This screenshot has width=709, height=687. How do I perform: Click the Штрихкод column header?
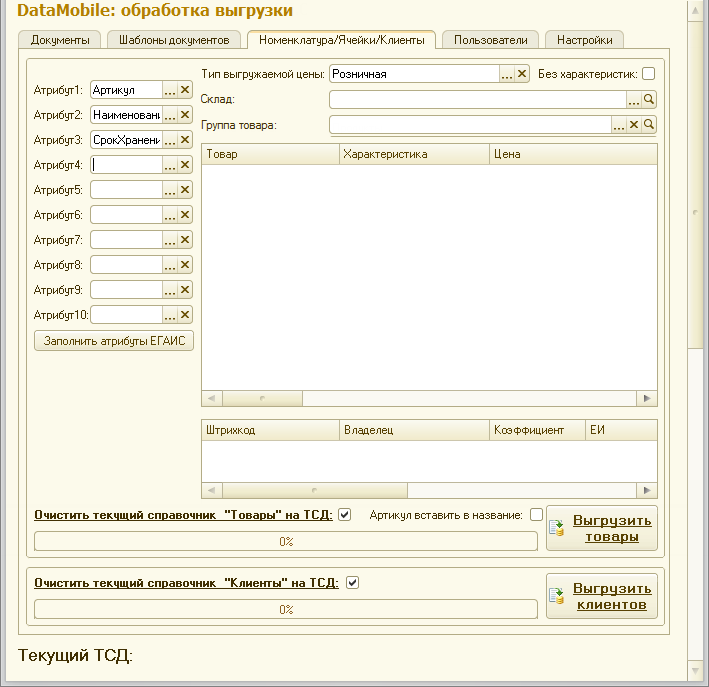click(x=270, y=430)
